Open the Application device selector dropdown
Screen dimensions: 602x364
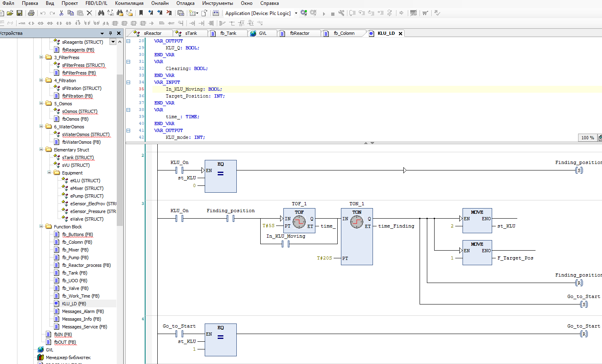point(296,13)
